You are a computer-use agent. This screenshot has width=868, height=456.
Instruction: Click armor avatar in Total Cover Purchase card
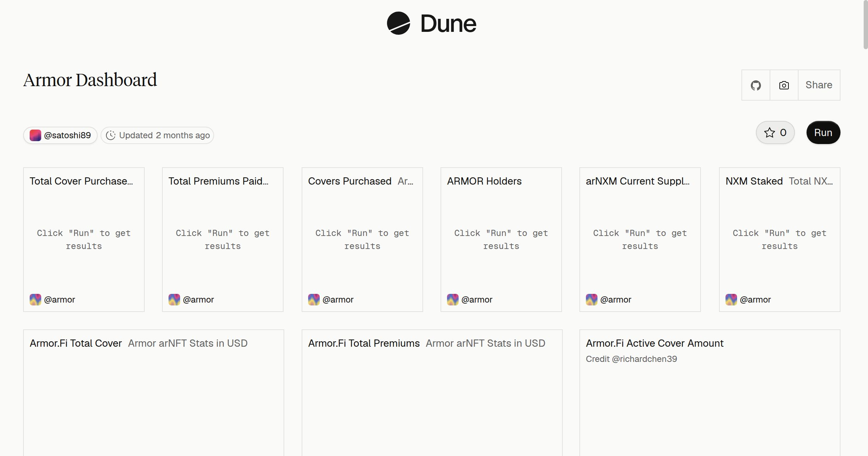pos(35,299)
